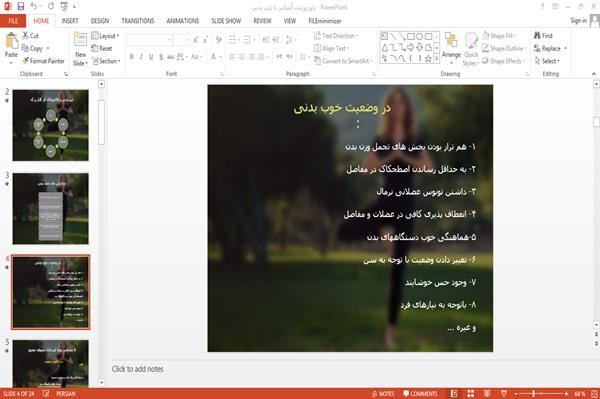This screenshot has height=399, width=600.
Task: Switch to the TRANSITIONS tab
Action: pyautogui.click(x=138, y=21)
